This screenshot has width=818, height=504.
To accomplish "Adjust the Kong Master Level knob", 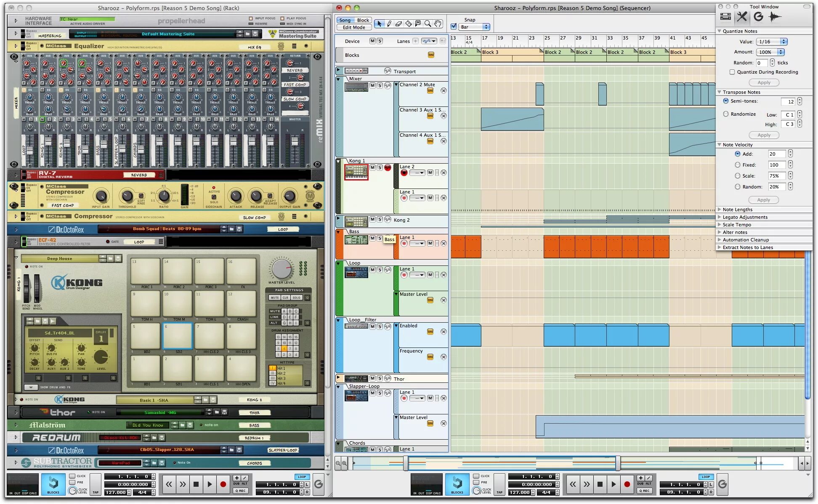I will 282,269.
